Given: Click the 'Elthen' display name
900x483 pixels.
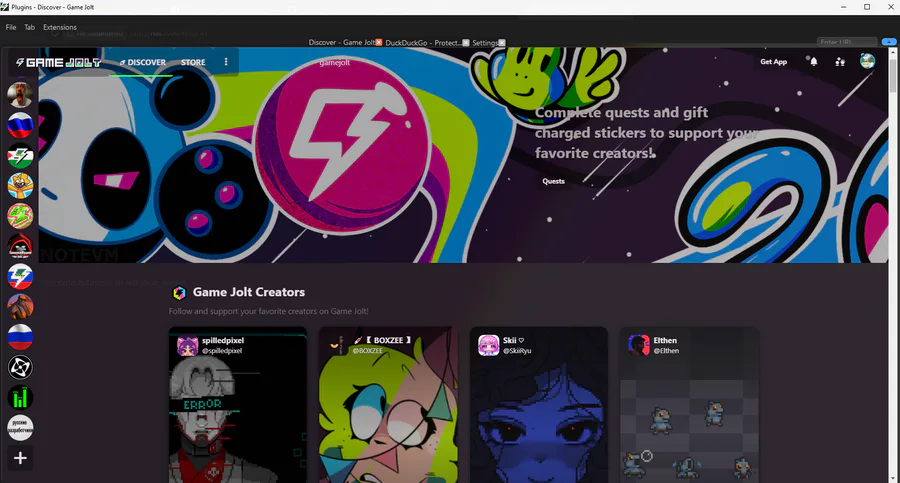Looking at the screenshot, I should [665, 341].
